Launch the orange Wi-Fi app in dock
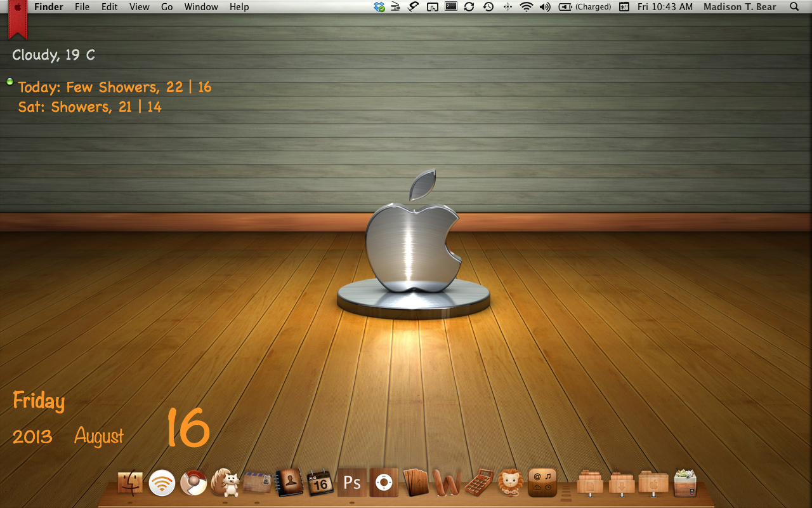 pyautogui.click(x=162, y=483)
